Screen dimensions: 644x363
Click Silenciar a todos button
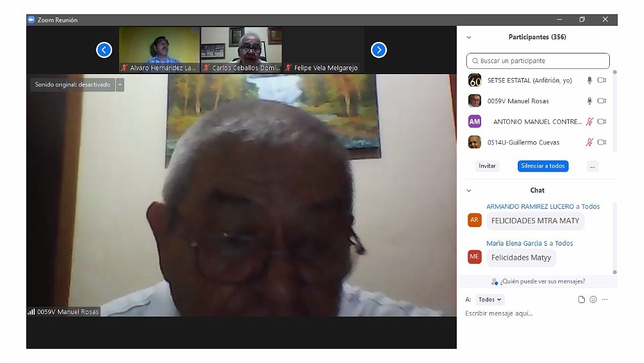(543, 166)
